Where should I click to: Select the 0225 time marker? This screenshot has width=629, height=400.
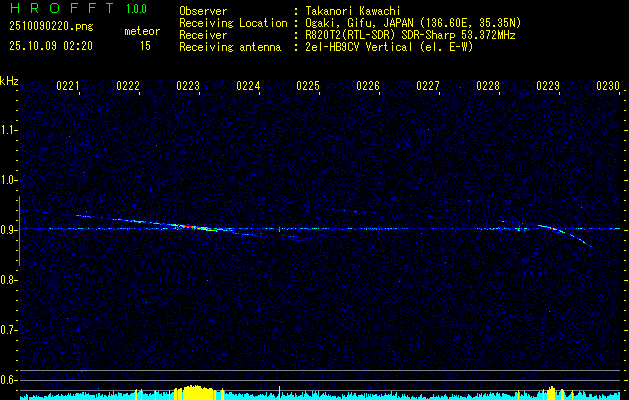[x=308, y=87]
